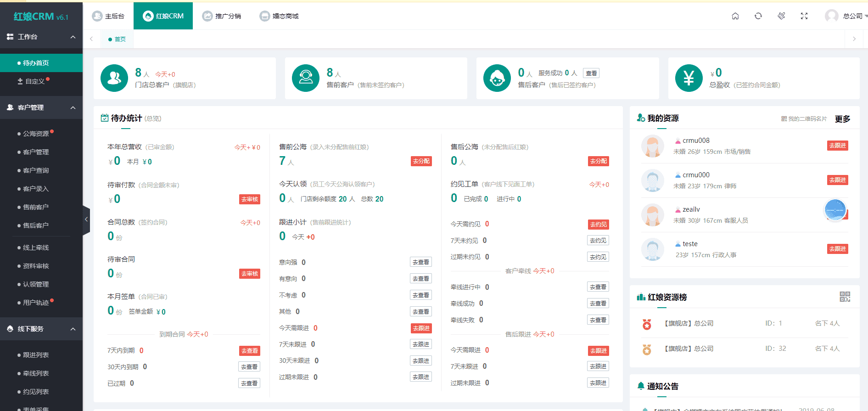The width and height of the screenshot is (868, 411).
Task: Click the bronze medal icon for ID 32
Action: pos(647,349)
